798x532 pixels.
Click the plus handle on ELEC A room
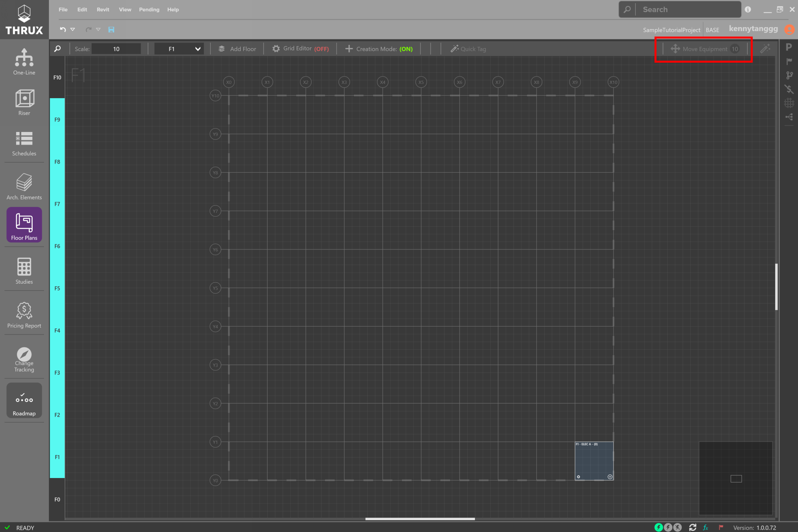(610, 476)
